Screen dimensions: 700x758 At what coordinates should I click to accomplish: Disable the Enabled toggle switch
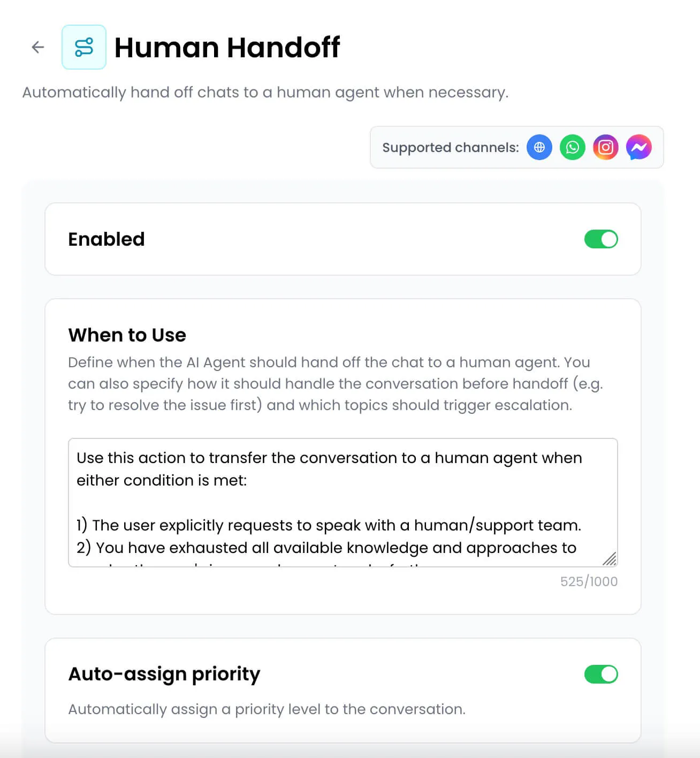[601, 239]
